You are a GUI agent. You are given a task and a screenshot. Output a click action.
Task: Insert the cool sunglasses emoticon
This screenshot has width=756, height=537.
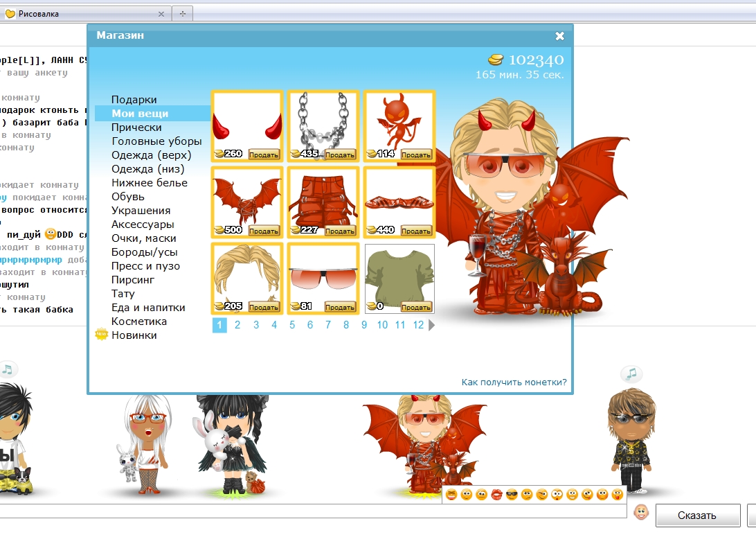(x=512, y=495)
